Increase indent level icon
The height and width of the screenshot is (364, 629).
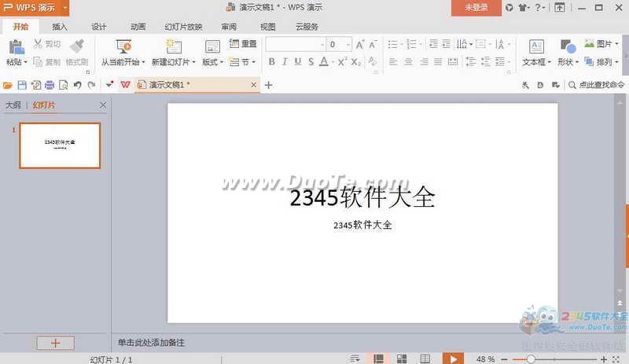tap(447, 44)
